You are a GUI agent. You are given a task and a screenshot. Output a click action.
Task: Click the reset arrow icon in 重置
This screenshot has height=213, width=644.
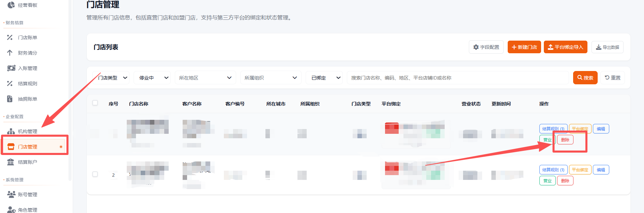(x=607, y=77)
